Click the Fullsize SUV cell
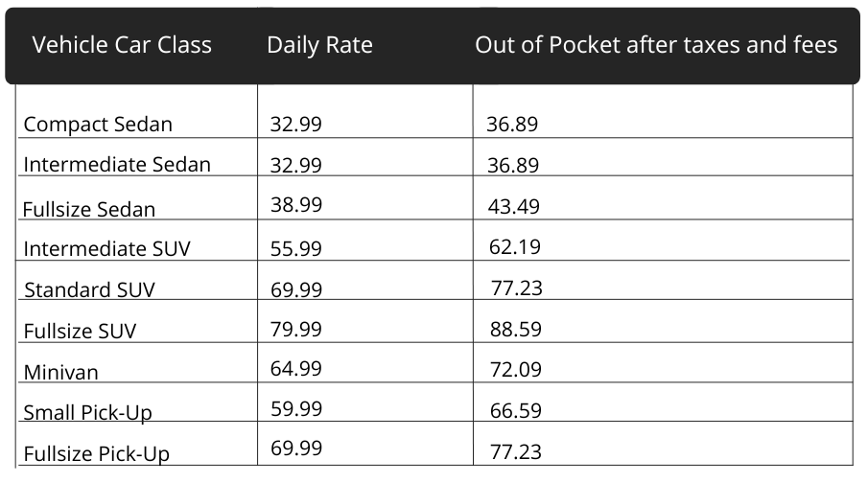This screenshot has height=483, width=868. 80,332
